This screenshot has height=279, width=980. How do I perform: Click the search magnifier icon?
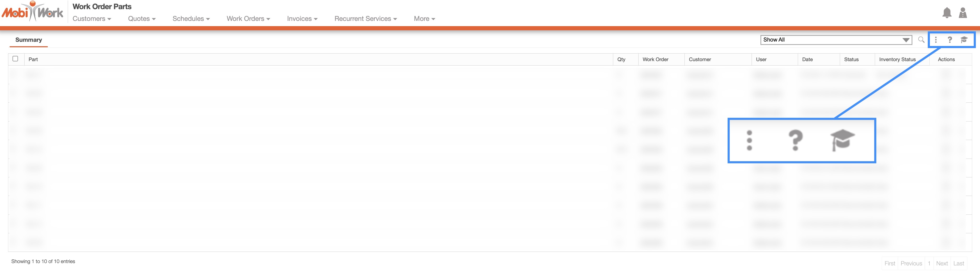coord(921,40)
